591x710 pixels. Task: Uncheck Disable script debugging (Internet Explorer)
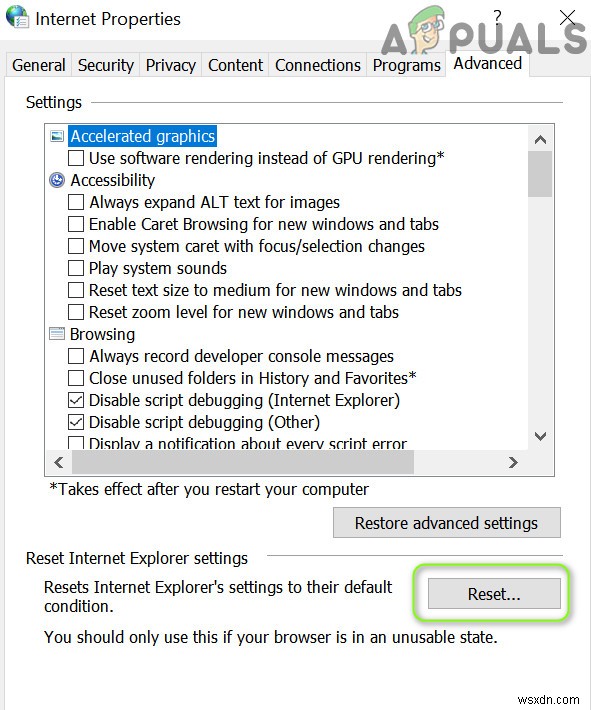pos(76,400)
